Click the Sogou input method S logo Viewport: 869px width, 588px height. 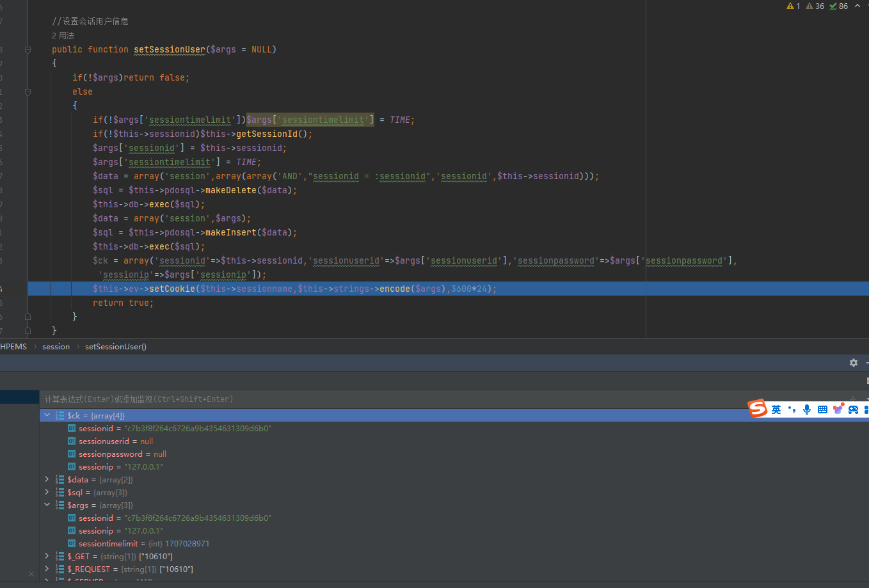point(758,408)
